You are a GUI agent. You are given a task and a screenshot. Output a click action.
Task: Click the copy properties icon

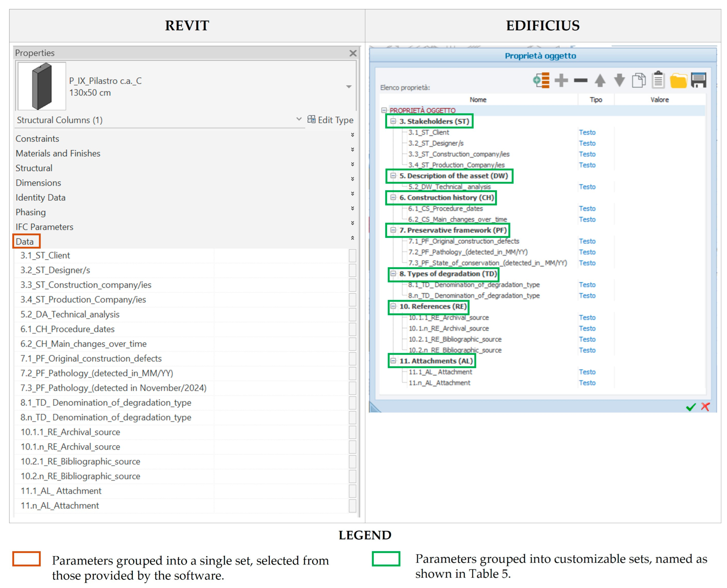(639, 80)
